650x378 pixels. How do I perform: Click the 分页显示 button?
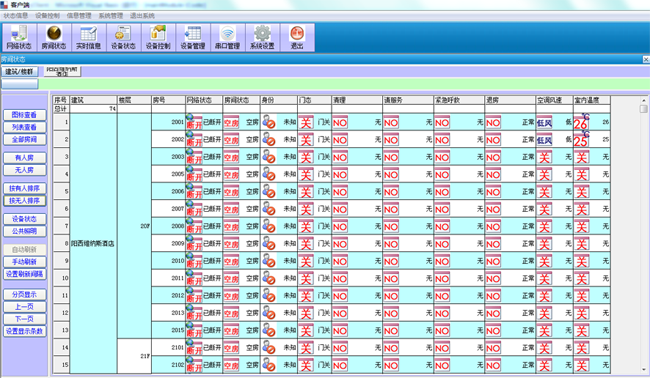24,295
